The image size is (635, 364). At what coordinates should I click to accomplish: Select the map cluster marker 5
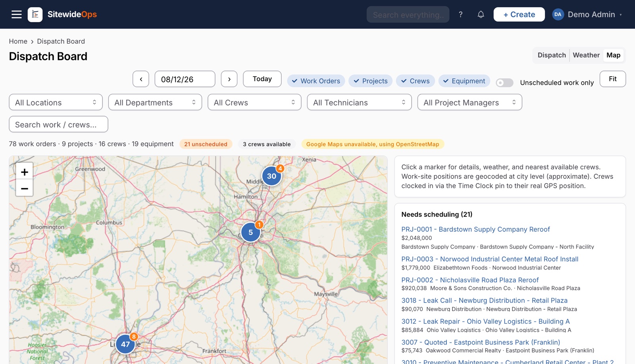[x=250, y=232]
